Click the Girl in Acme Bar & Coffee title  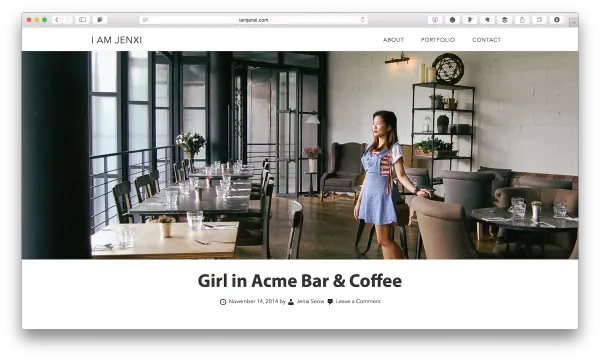click(300, 281)
